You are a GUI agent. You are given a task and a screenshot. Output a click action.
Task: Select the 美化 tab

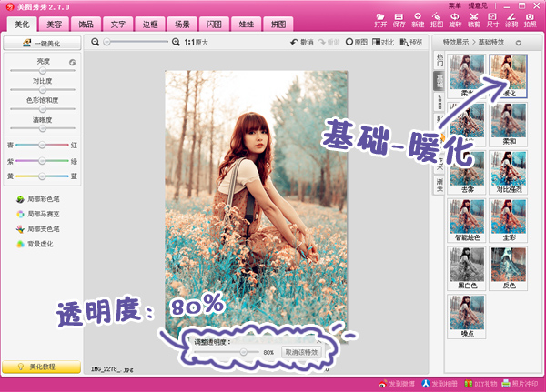click(x=22, y=24)
